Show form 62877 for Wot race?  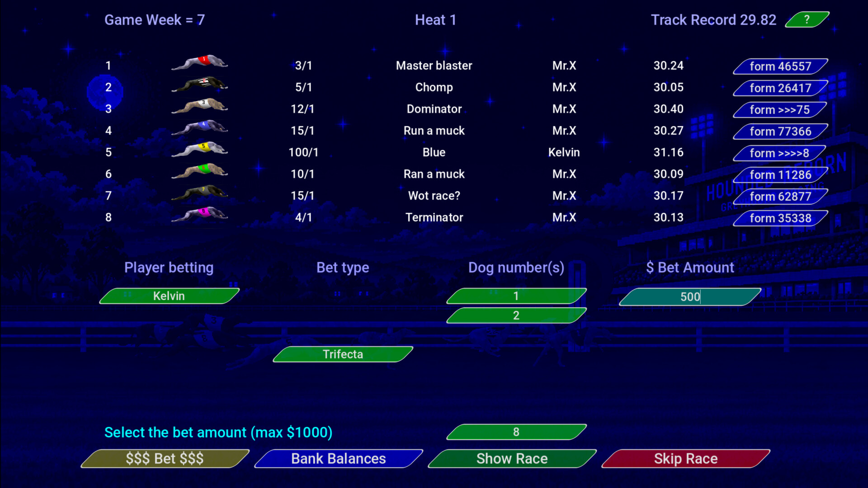[x=780, y=197]
